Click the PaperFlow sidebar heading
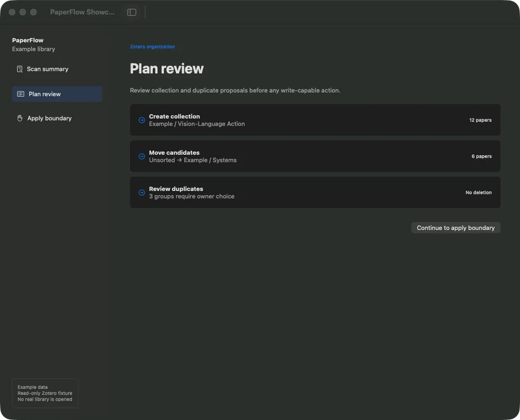The width and height of the screenshot is (520, 420). (x=28, y=40)
